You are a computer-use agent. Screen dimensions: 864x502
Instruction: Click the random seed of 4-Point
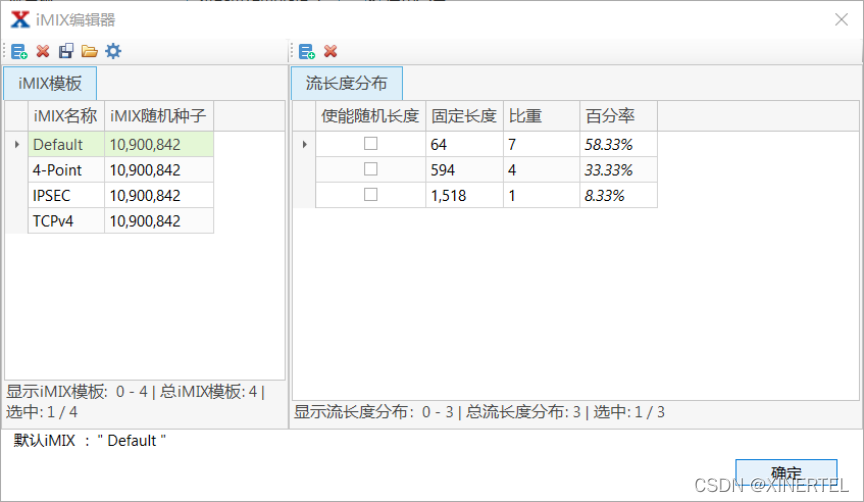(159, 170)
